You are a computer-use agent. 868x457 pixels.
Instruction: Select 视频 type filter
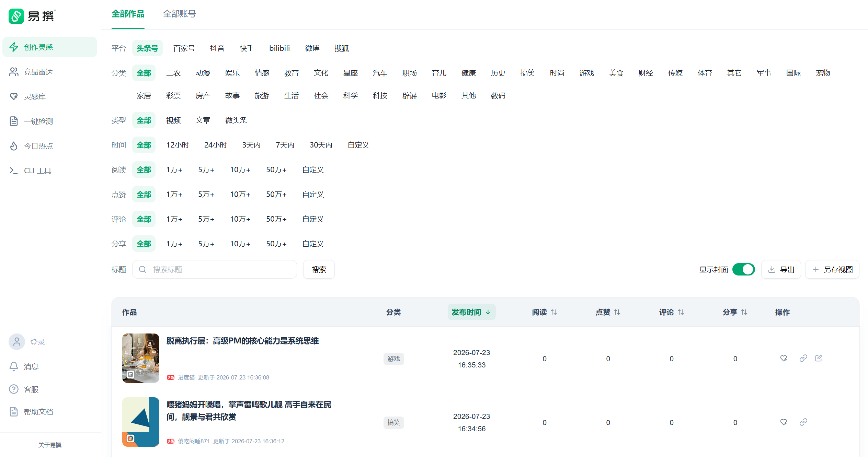[173, 120]
